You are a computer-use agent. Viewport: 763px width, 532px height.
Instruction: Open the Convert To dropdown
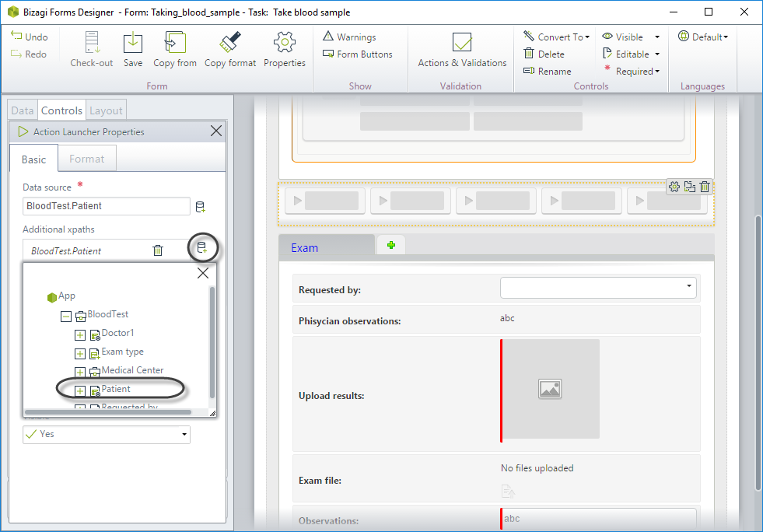(556, 37)
